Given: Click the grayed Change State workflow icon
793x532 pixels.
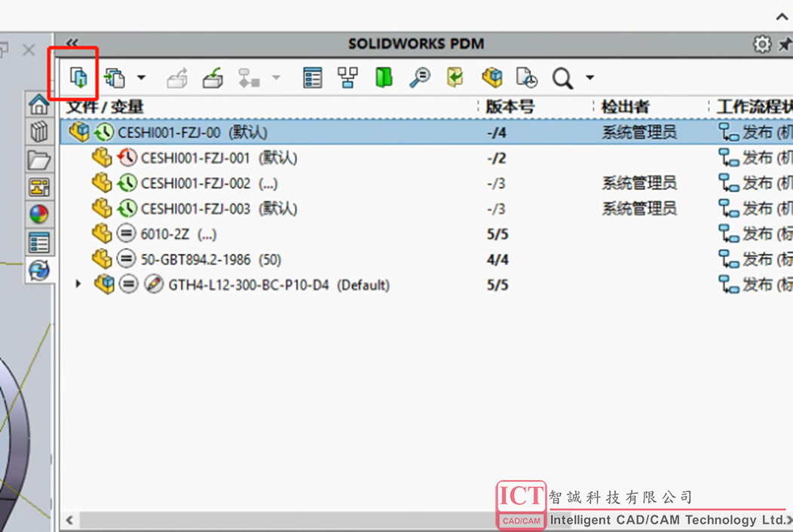Looking at the screenshot, I should coord(249,78).
